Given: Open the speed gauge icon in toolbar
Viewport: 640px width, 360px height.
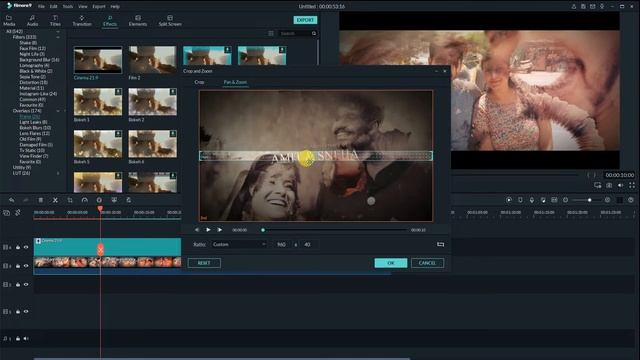Looking at the screenshot, I should pyautogui.click(x=84, y=200).
